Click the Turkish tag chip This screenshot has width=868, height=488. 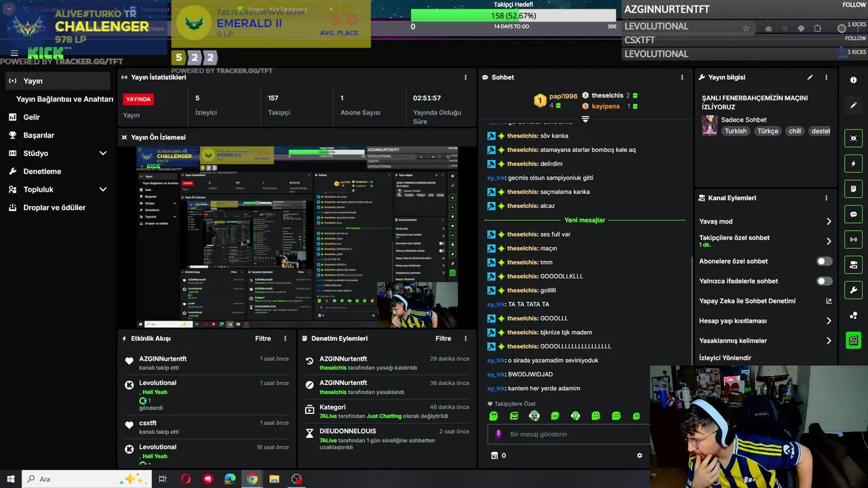(735, 131)
